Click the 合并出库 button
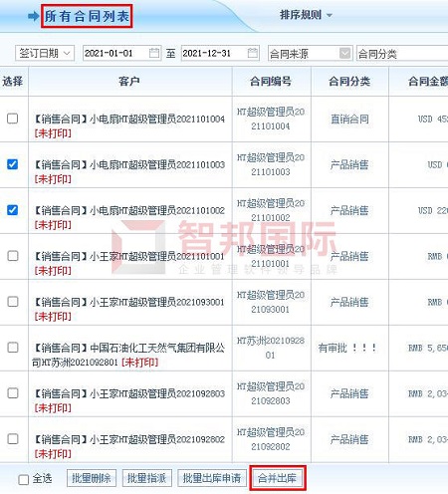The image size is (448, 494). [x=278, y=478]
